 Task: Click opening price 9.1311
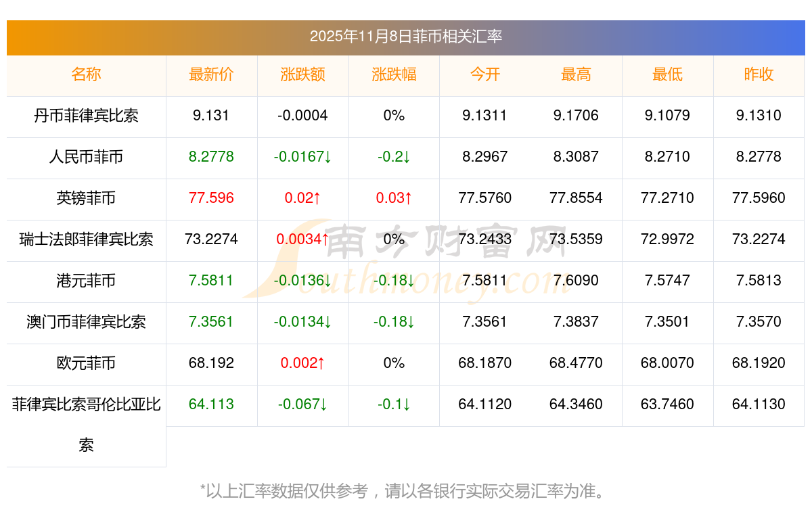coord(485,116)
